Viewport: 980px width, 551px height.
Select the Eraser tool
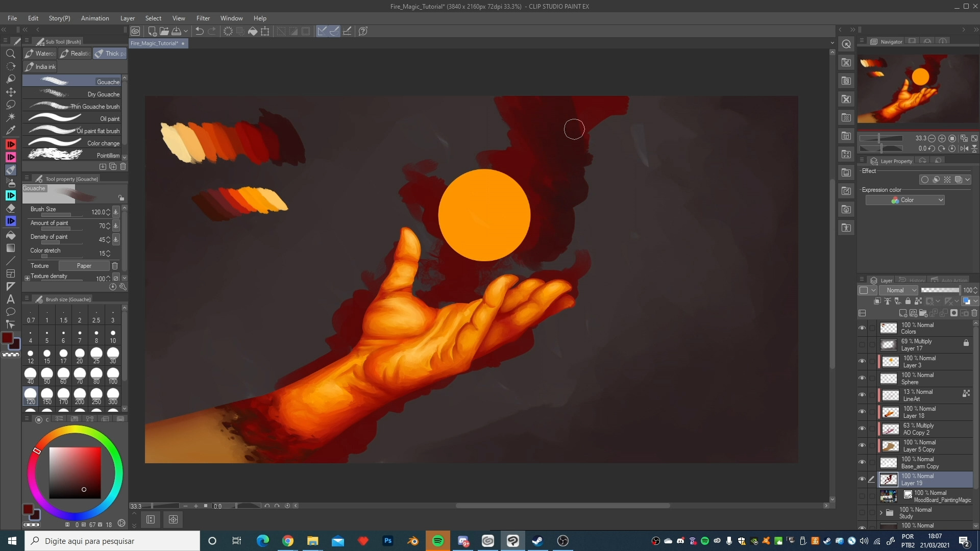click(x=11, y=208)
